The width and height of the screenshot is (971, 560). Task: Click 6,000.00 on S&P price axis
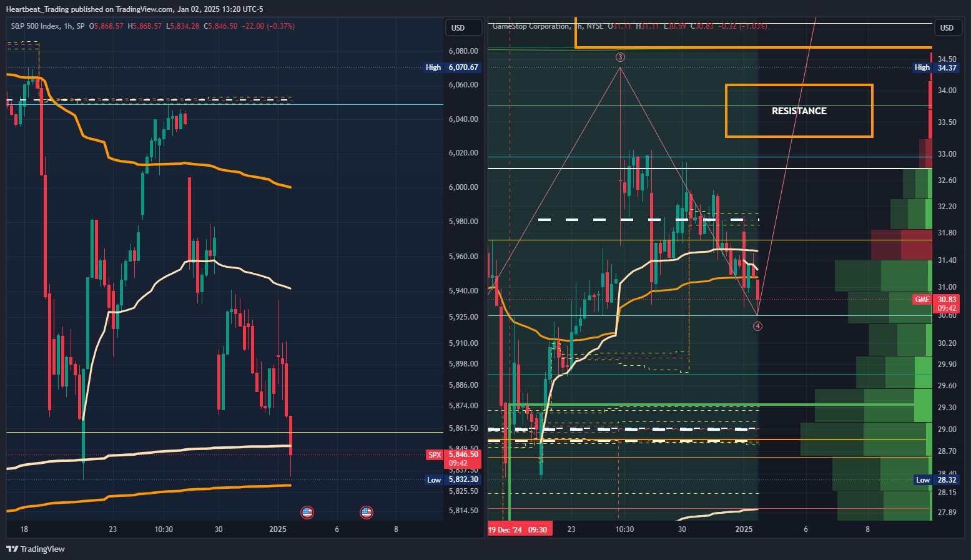tap(463, 187)
